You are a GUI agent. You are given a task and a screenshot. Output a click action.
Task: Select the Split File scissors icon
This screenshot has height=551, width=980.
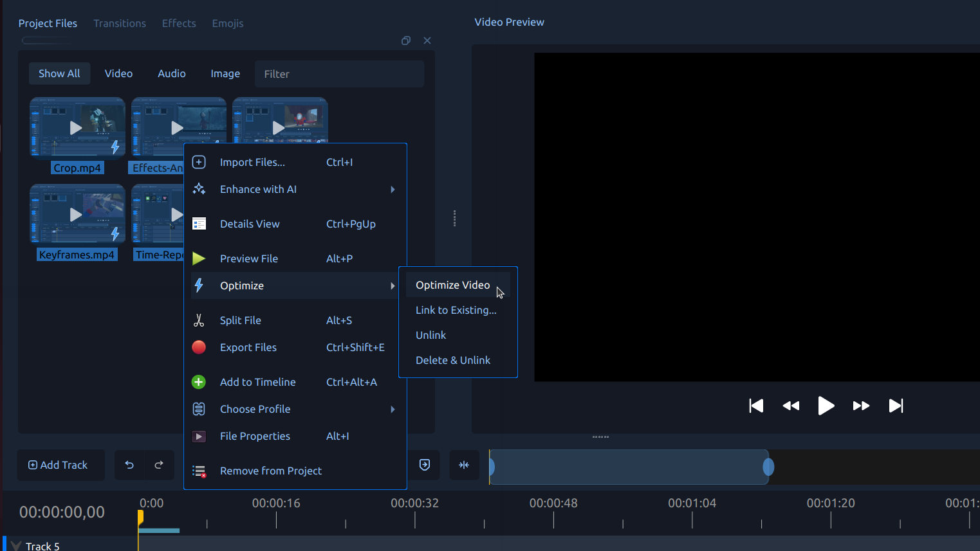pyautogui.click(x=199, y=320)
